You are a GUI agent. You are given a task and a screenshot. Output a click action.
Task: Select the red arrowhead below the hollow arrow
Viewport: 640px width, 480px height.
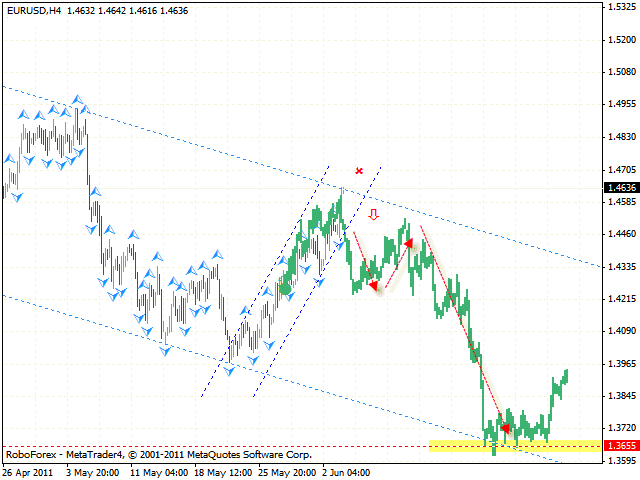pyautogui.click(x=374, y=286)
